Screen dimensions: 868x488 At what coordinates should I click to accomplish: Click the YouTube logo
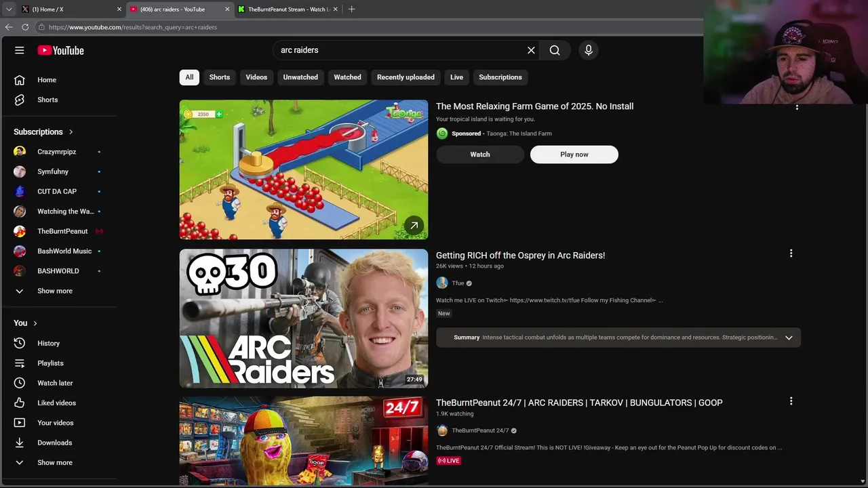[x=60, y=50]
